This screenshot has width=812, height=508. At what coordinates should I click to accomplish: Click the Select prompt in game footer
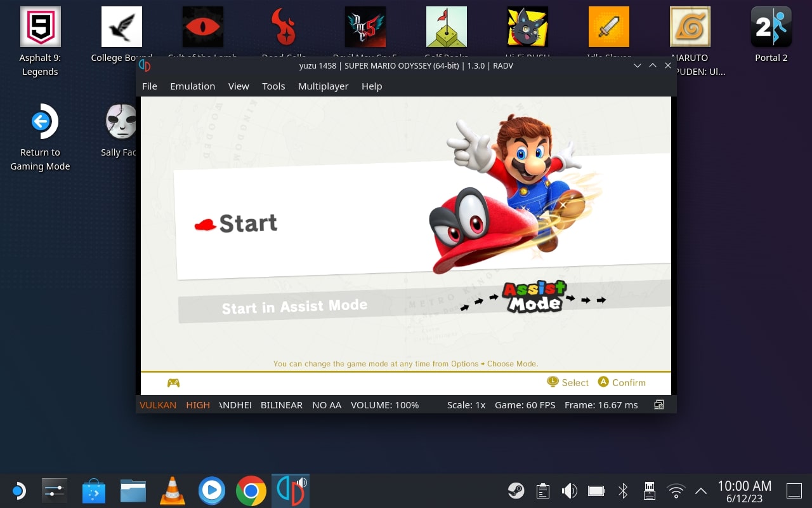pyautogui.click(x=568, y=382)
